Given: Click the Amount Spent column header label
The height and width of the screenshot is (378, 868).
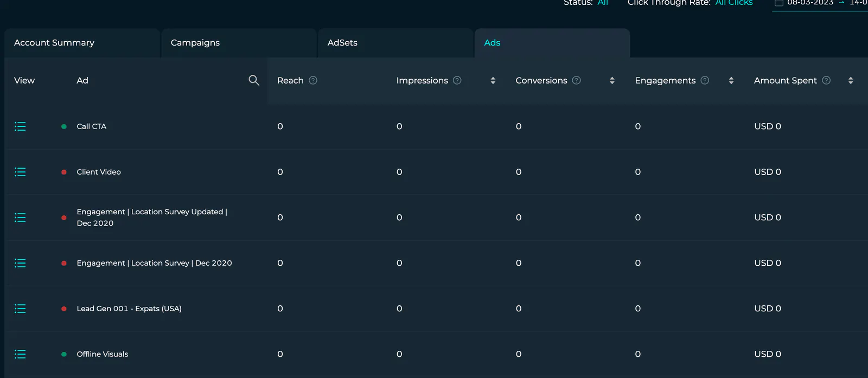Looking at the screenshot, I should pos(785,80).
